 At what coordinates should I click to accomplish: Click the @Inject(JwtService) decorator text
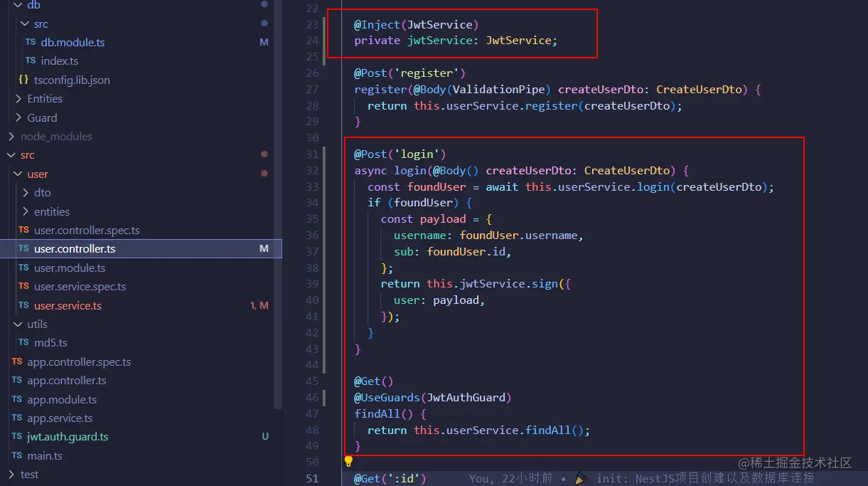point(417,25)
